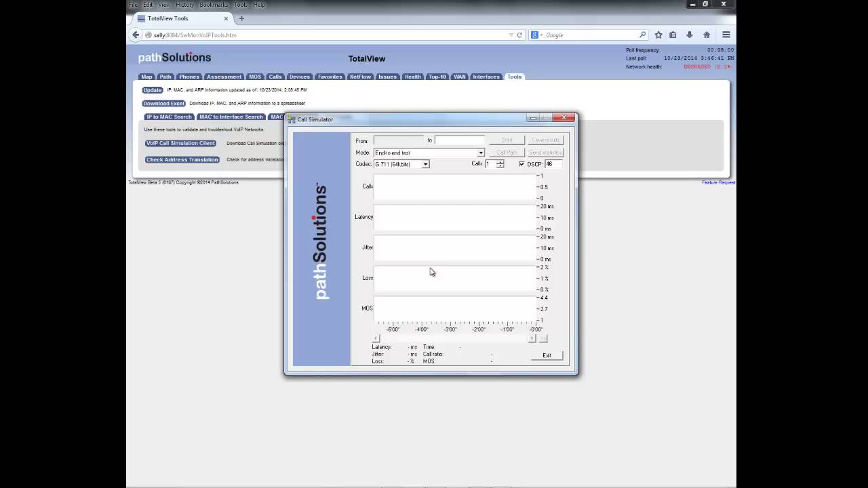Click the Download Excel button
Viewport: 868px width, 488px height.
[163, 104]
